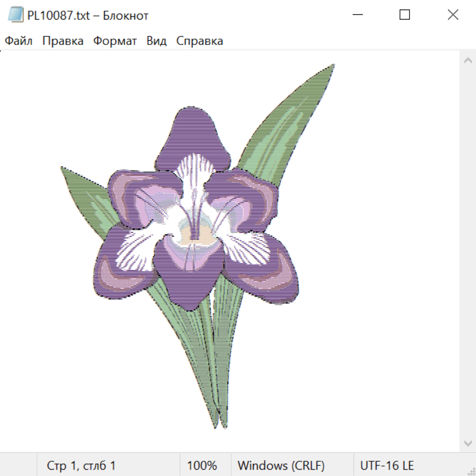The width and height of the screenshot is (476, 476).
Task: Click the Windows (CRLF) status field
Action: click(281, 466)
